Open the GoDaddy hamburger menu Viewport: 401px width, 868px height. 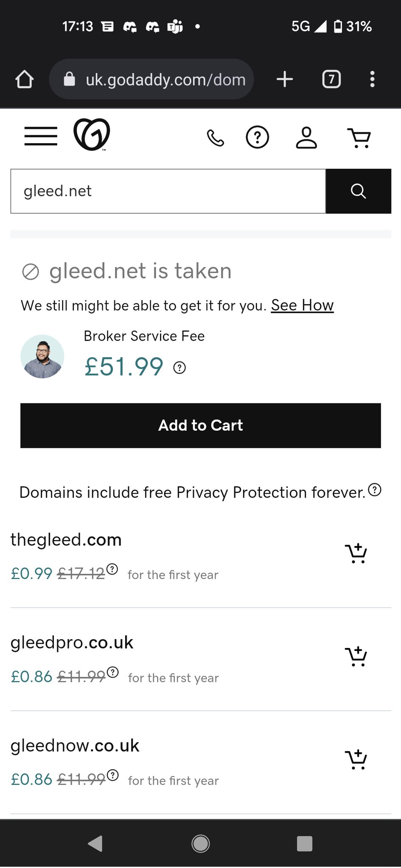point(41,136)
